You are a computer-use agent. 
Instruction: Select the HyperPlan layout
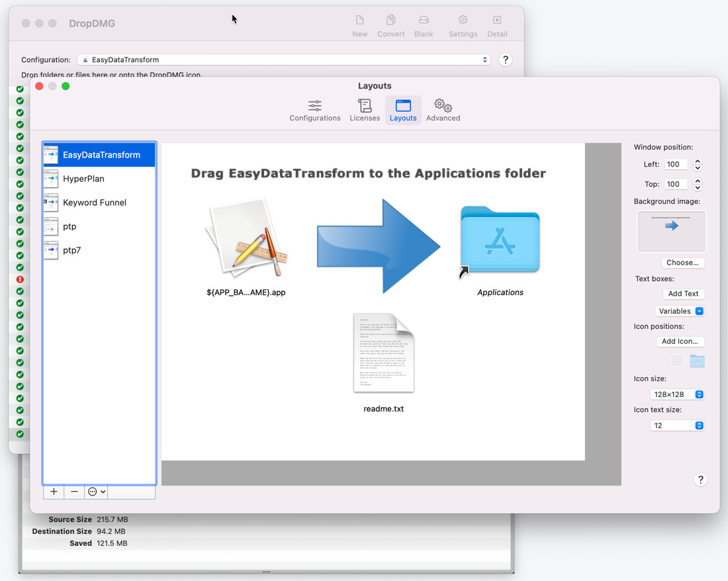tap(83, 179)
